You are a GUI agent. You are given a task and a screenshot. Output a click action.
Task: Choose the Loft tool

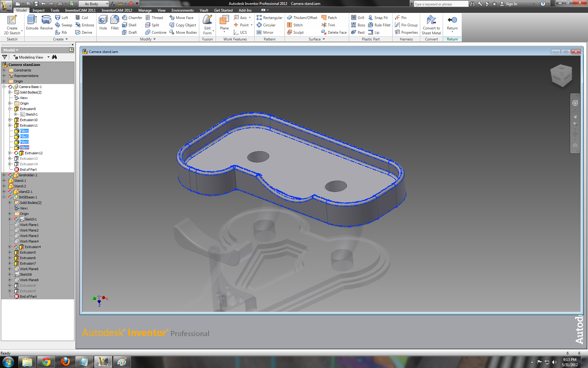[x=62, y=17]
